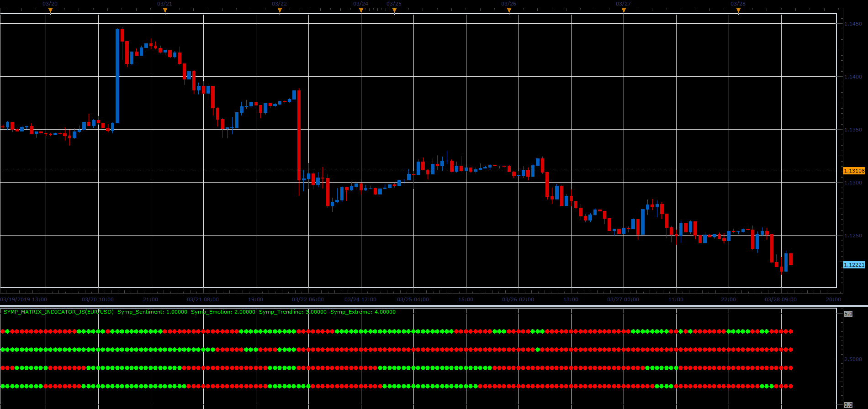Viewport: 868px width, 409px height.
Task: Select the 2.5000 indicator scale label
Action: click(853, 359)
